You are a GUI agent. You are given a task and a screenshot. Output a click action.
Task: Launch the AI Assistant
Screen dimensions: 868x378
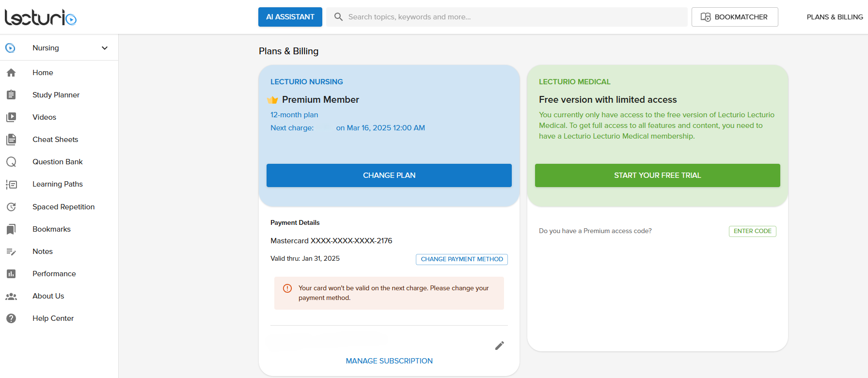coord(290,16)
